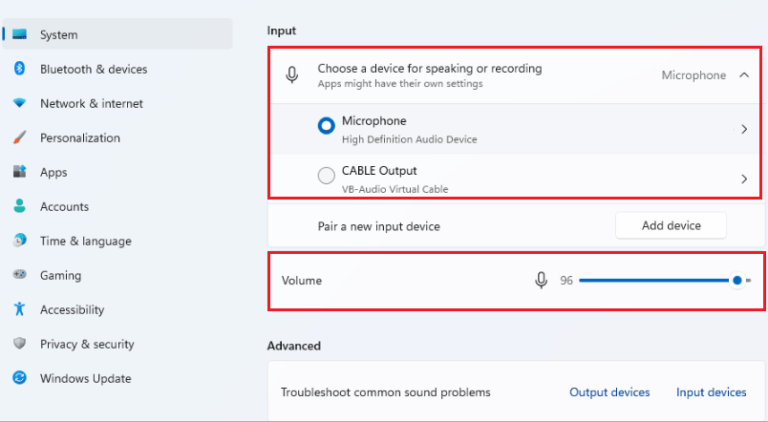Select the Microphone radio button
The width and height of the screenshot is (768, 422).
pyautogui.click(x=326, y=127)
